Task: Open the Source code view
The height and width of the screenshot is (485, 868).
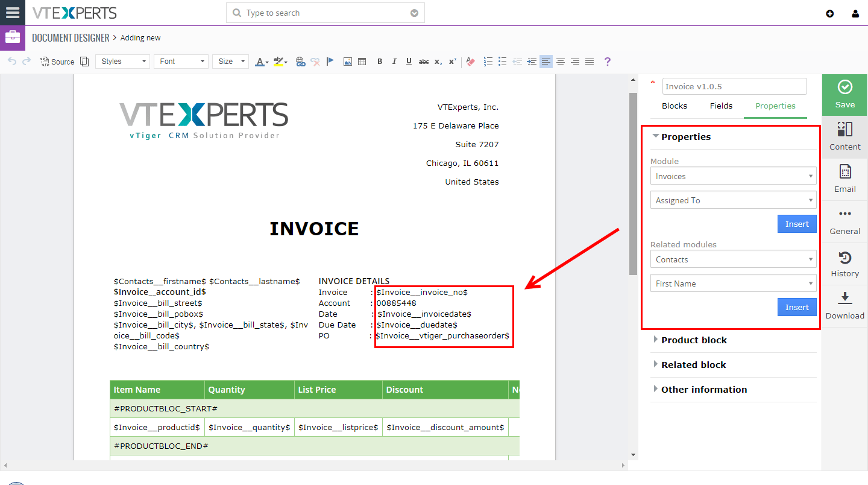Action: [57, 61]
